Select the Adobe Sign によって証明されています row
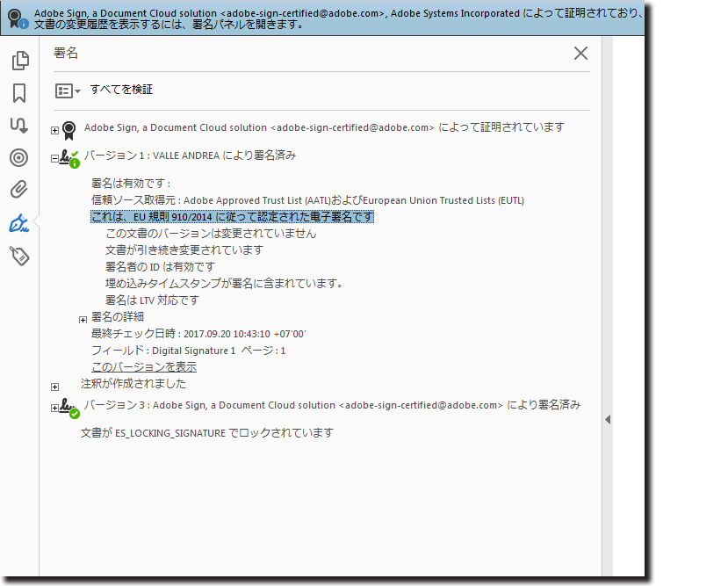This screenshot has width=728, height=586. point(324,127)
